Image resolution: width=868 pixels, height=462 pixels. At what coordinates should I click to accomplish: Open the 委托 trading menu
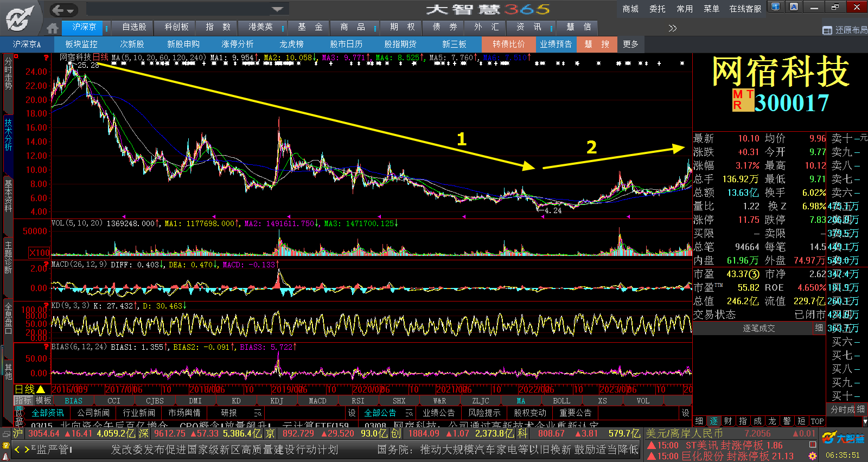click(x=658, y=9)
